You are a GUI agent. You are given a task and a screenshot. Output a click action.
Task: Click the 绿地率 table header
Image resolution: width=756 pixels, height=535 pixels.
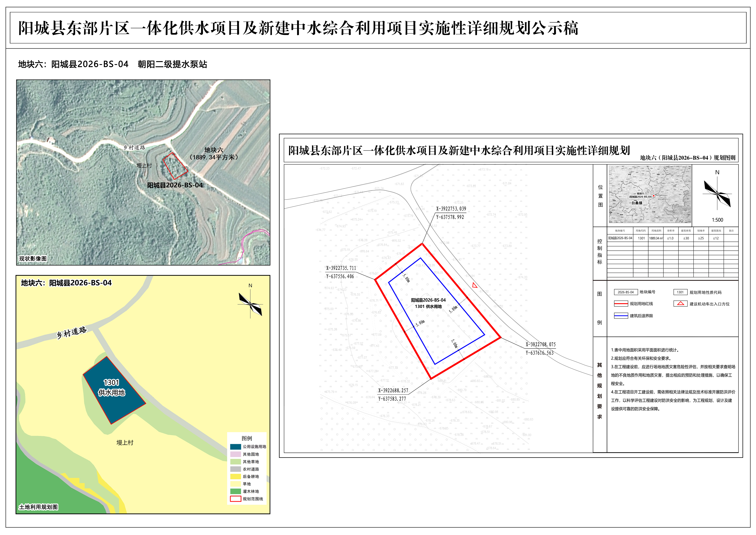click(701, 231)
